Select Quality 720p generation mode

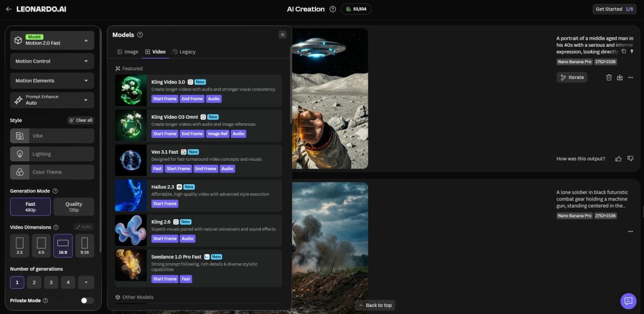pyautogui.click(x=74, y=207)
